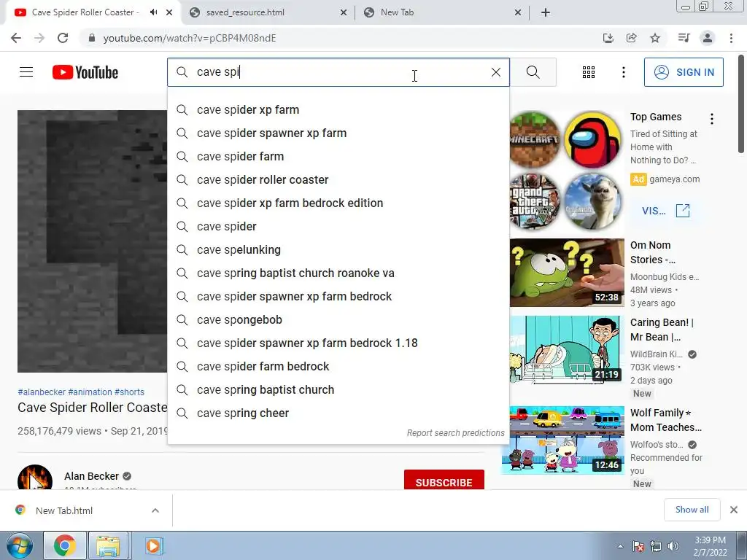Go to the YouTube home logo

pyautogui.click(x=85, y=72)
